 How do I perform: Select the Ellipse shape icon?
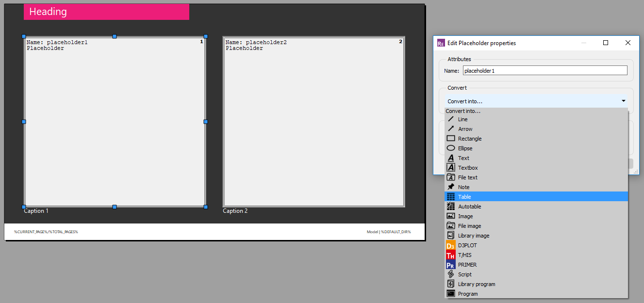[x=451, y=148]
